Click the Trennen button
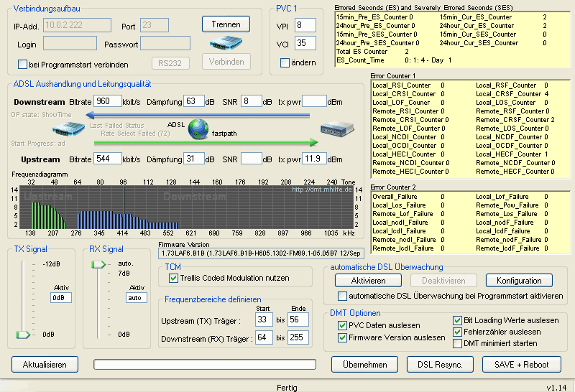Viewport: 575px width, 392px height. pos(226,24)
